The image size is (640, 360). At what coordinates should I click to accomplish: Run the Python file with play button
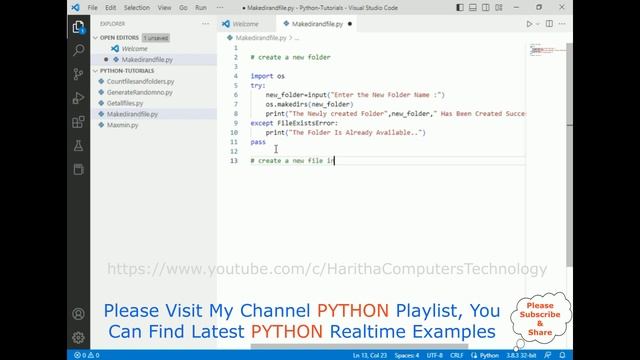pos(529,24)
